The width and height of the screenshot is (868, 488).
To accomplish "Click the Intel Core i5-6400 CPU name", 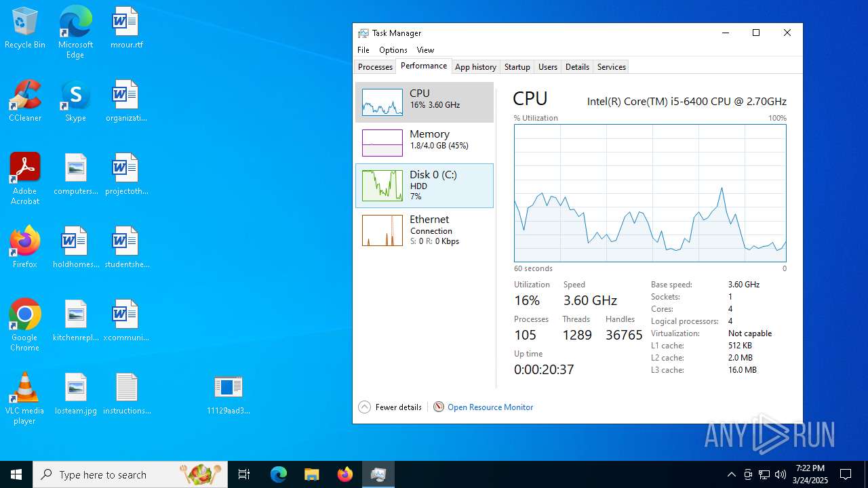I will pyautogui.click(x=687, y=102).
